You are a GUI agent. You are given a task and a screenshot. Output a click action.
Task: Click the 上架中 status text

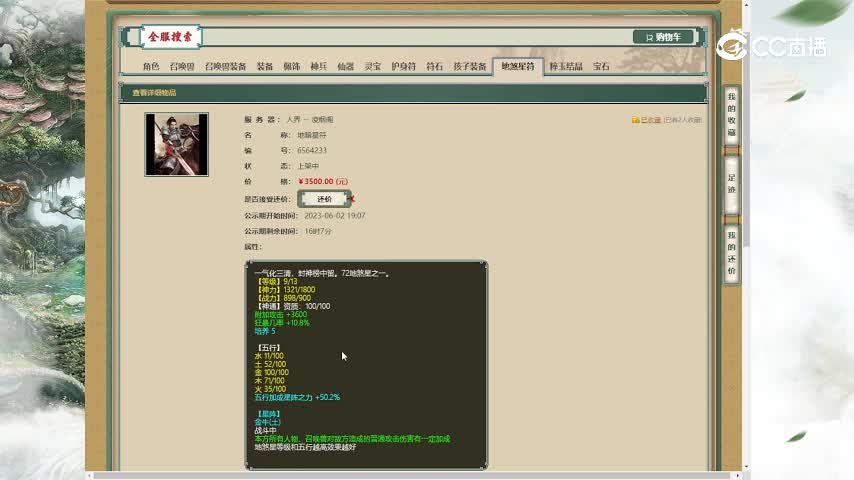[308, 166]
